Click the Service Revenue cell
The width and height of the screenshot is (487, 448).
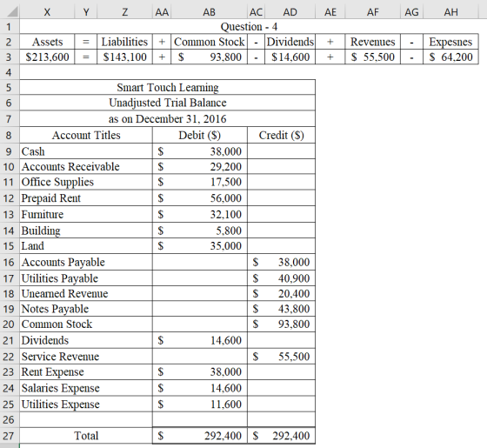click(x=86, y=357)
